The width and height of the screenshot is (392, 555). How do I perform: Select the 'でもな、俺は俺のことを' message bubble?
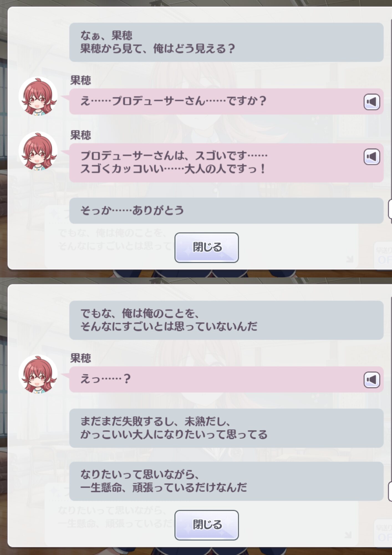[x=226, y=320]
